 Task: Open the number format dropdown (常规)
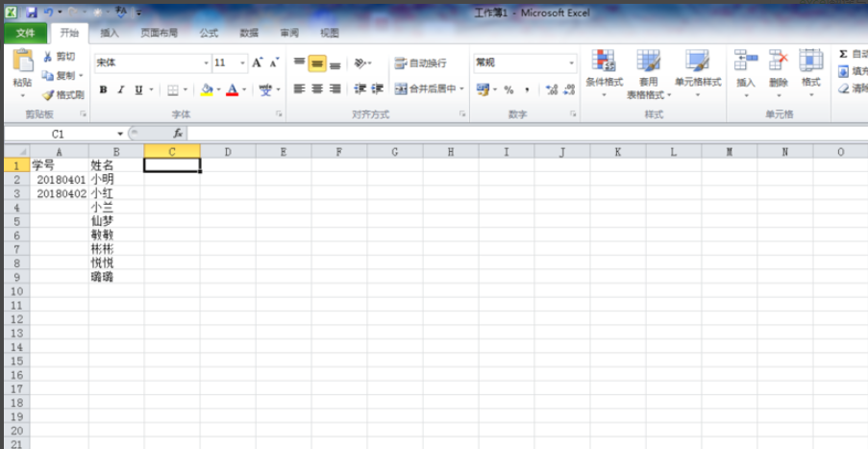[572, 62]
